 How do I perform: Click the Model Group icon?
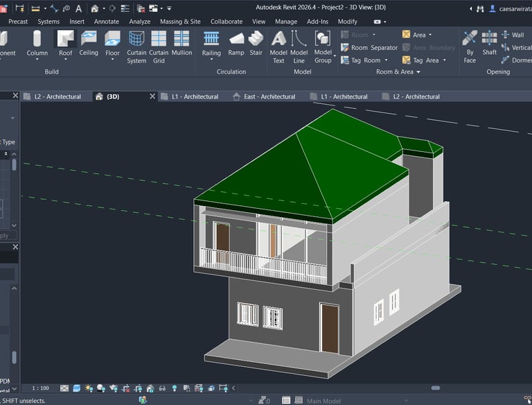(323, 38)
